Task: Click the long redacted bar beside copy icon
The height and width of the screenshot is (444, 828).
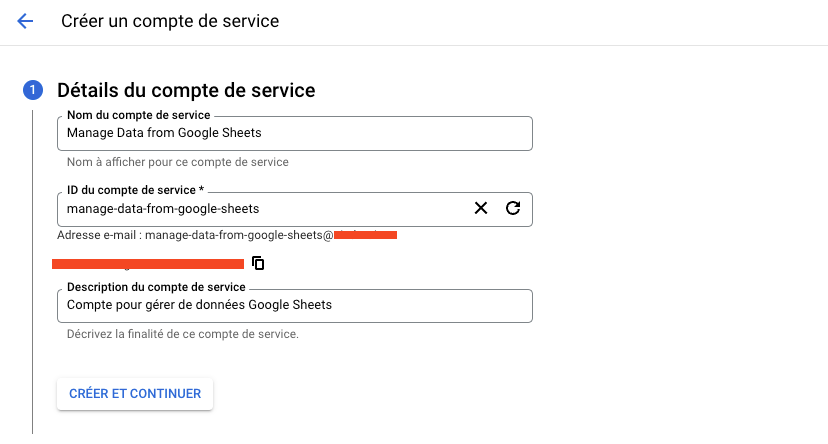Action: [x=148, y=264]
